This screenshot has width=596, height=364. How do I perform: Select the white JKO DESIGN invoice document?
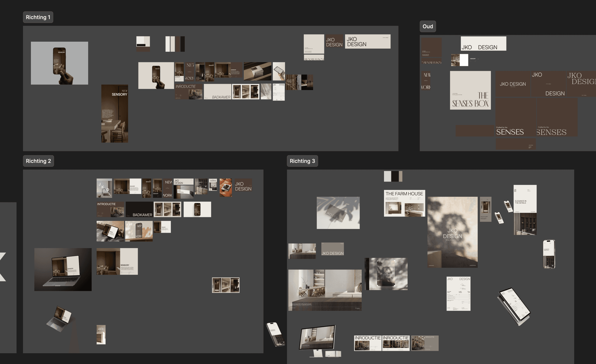click(x=458, y=294)
